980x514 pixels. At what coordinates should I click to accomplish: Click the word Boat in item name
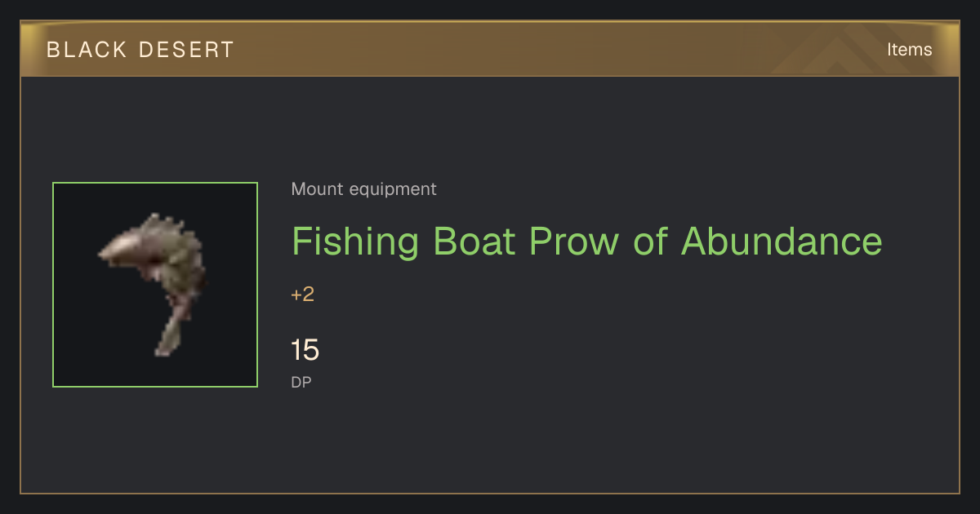pos(474,241)
